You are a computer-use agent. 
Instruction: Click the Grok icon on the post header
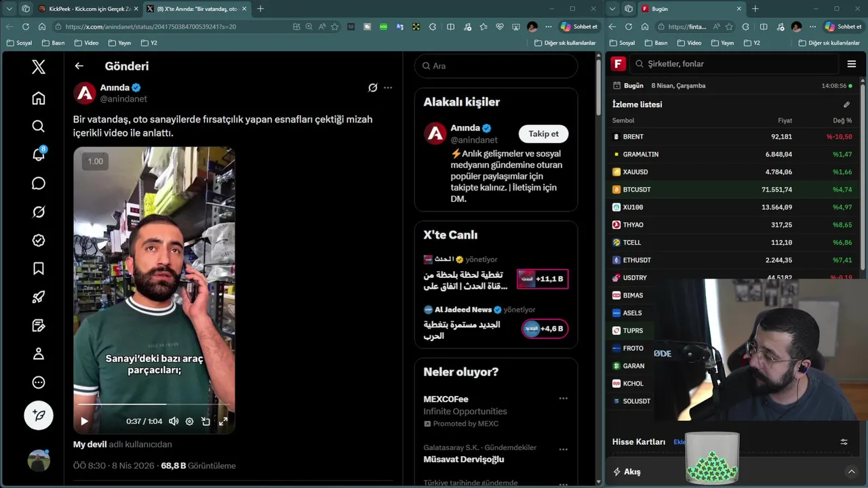pos(372,87)
